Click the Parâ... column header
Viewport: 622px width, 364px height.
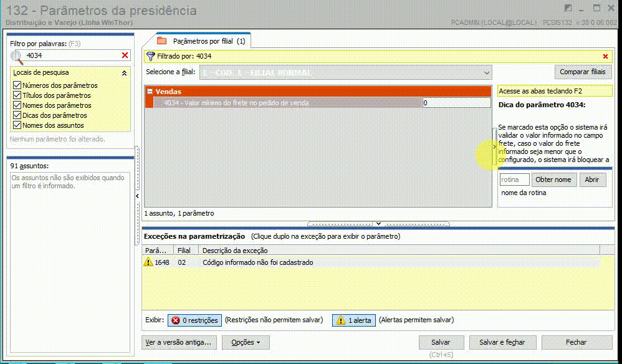tap(158, 250)
